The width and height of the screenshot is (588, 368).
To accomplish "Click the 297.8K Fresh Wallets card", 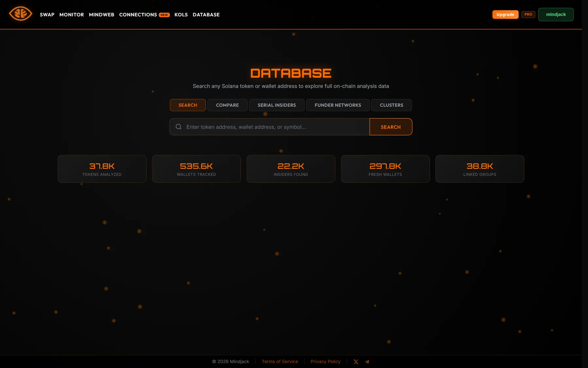I will tap(385, 169).
